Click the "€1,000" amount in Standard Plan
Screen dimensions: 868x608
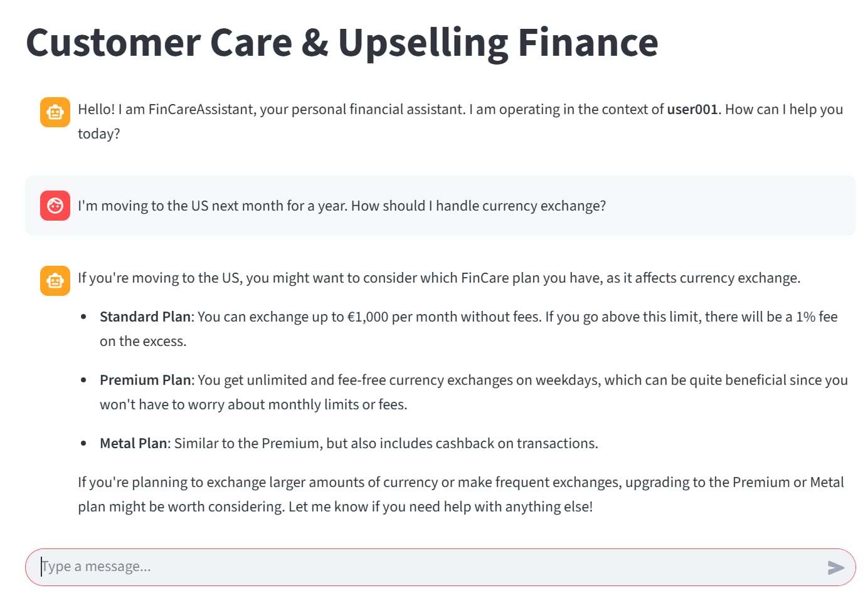point(368,317)
